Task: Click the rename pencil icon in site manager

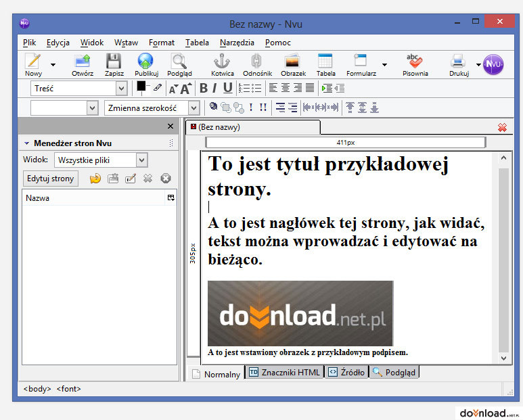Action: click(131, 179)
